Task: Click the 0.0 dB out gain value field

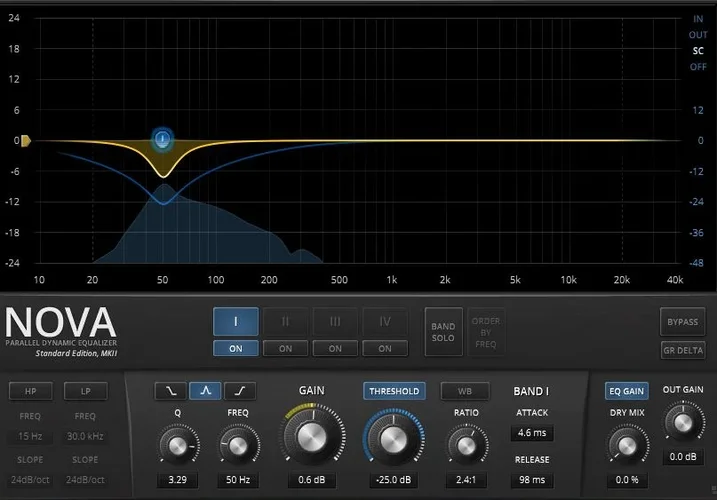Action: 683,457
